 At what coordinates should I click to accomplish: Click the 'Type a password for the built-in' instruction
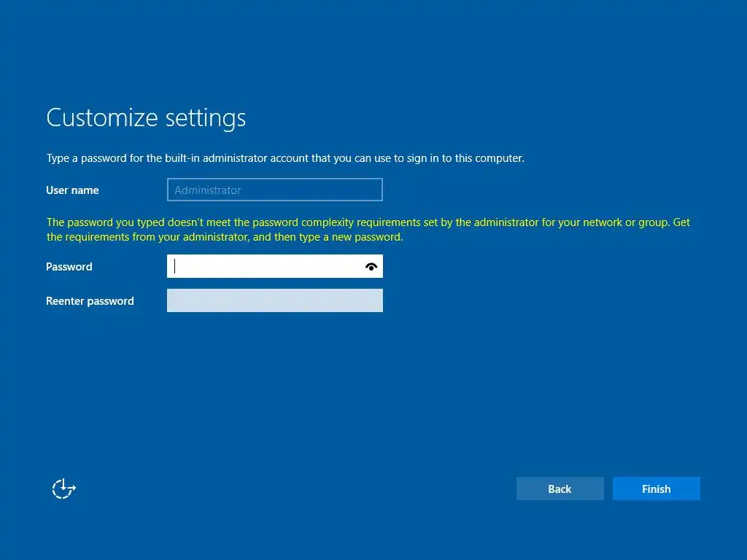point(285,158)
